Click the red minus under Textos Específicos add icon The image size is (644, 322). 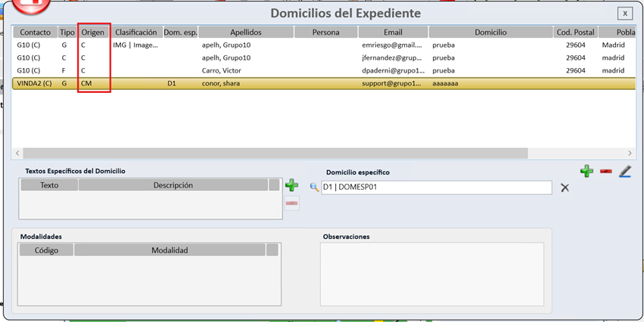point(291,203)
